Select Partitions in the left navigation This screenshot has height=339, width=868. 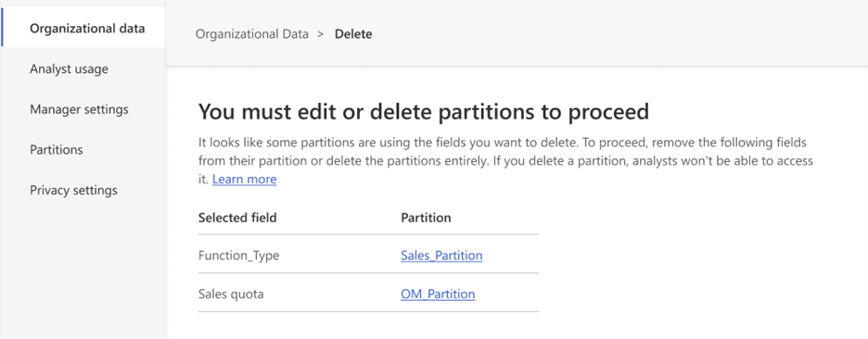(x=57, y=150)
